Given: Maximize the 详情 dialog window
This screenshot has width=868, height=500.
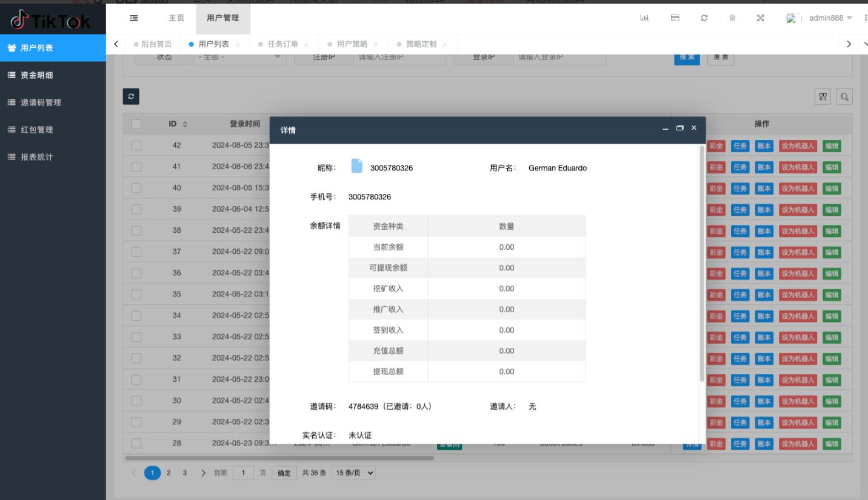Looking at the screenshot, I should [x=680, y=128].
